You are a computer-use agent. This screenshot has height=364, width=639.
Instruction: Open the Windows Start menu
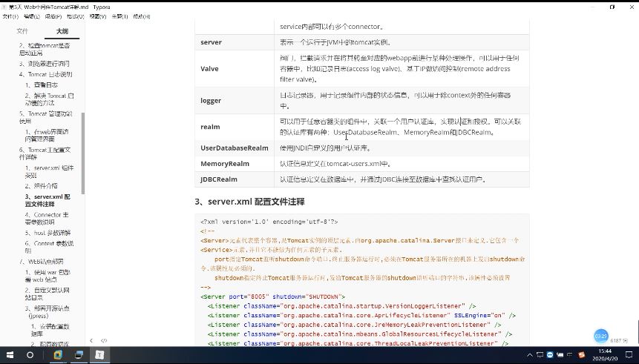point(9,355)
